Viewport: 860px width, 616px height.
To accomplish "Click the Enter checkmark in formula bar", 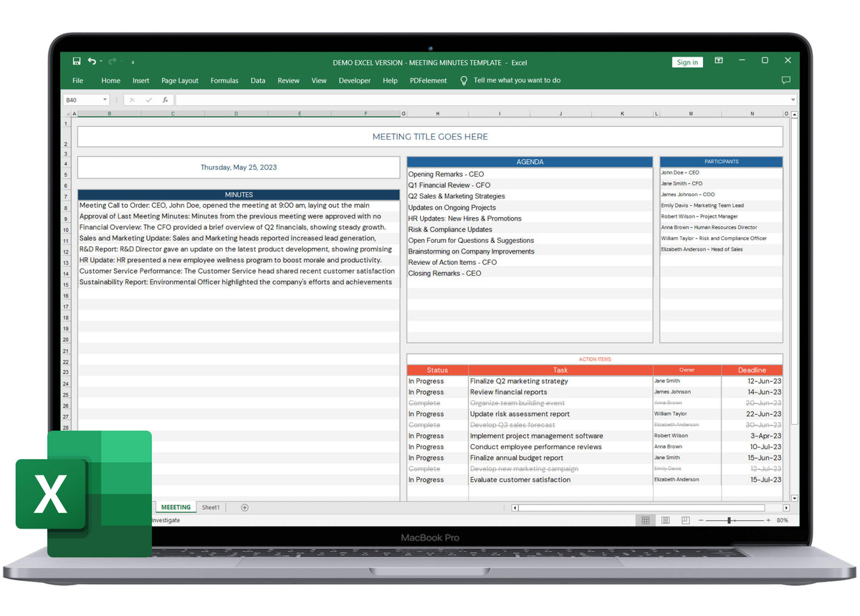I will tap(150, 99).
